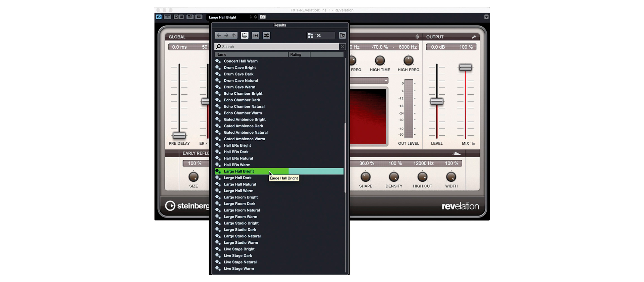Click the 0.0 dB output level value
The height and width of the screenshot is (282, 644).
[x=438, y=47]
